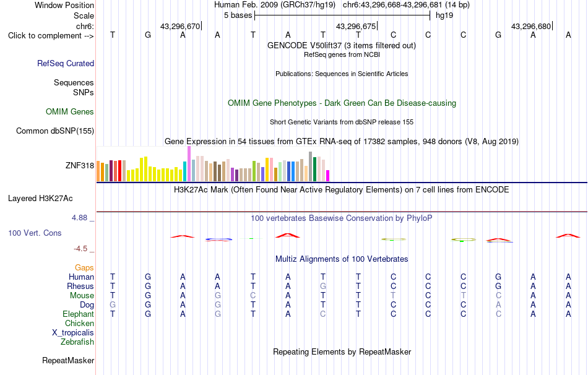Click the 'RefSeq genes from NCBI' title
The height and width of the screenshot is (375, 588).
tap(342, 54)
